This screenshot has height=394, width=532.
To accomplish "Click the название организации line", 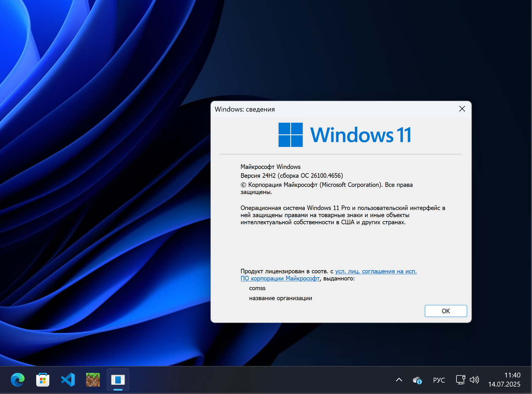I will click(x=281, y=298).
